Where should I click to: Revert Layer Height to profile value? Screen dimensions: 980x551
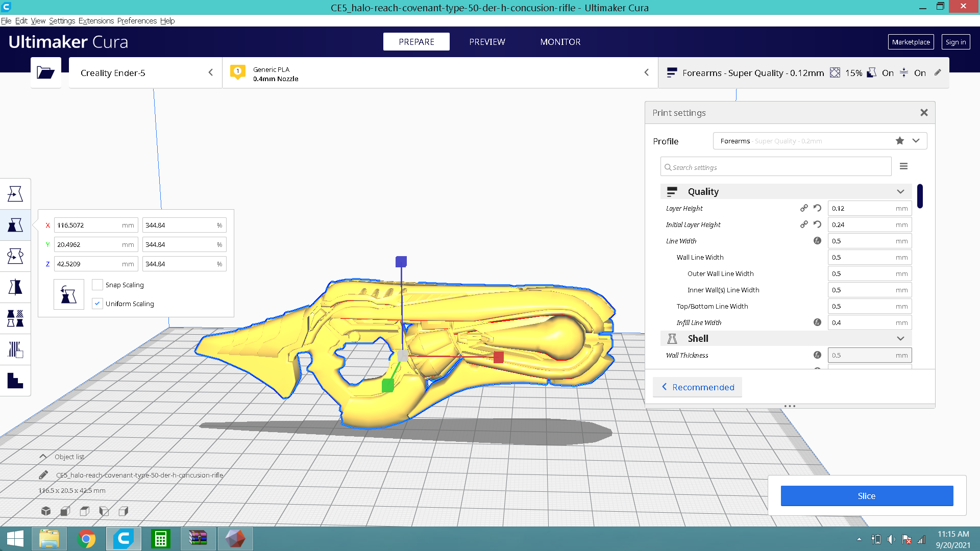pos(817,208)
